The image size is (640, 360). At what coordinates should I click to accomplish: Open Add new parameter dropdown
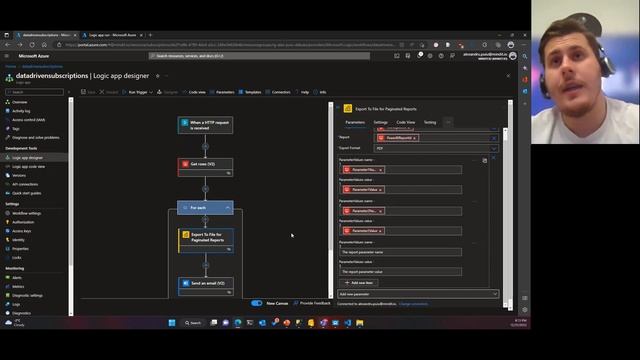click(418, 294)
